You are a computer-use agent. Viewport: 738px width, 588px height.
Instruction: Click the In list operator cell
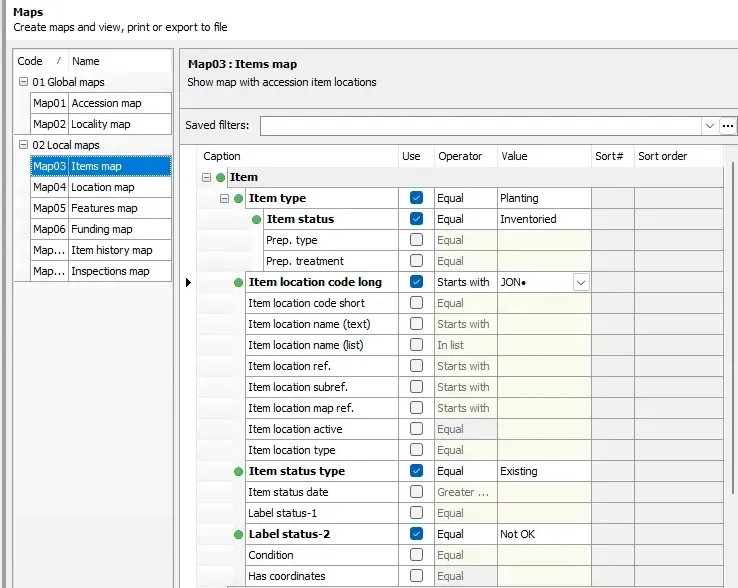click(x=465, y=345)
